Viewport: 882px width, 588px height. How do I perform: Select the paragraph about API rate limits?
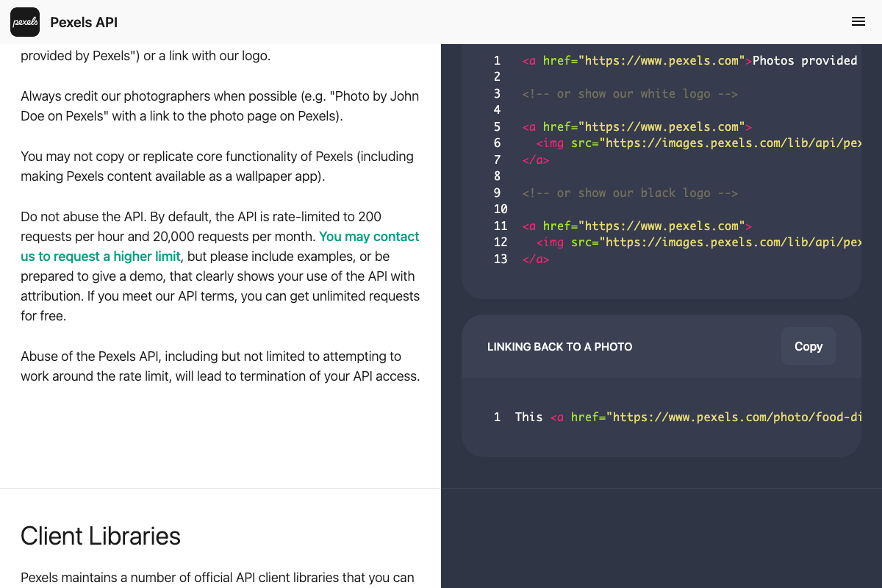220,266
